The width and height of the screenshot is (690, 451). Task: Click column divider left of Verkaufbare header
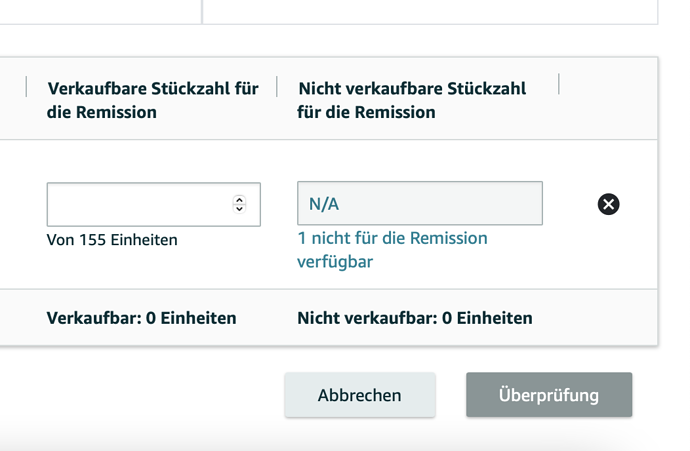tap(26, 86)
